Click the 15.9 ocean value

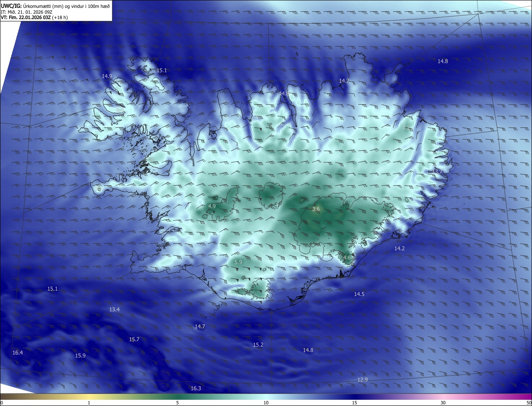point(80,355)
